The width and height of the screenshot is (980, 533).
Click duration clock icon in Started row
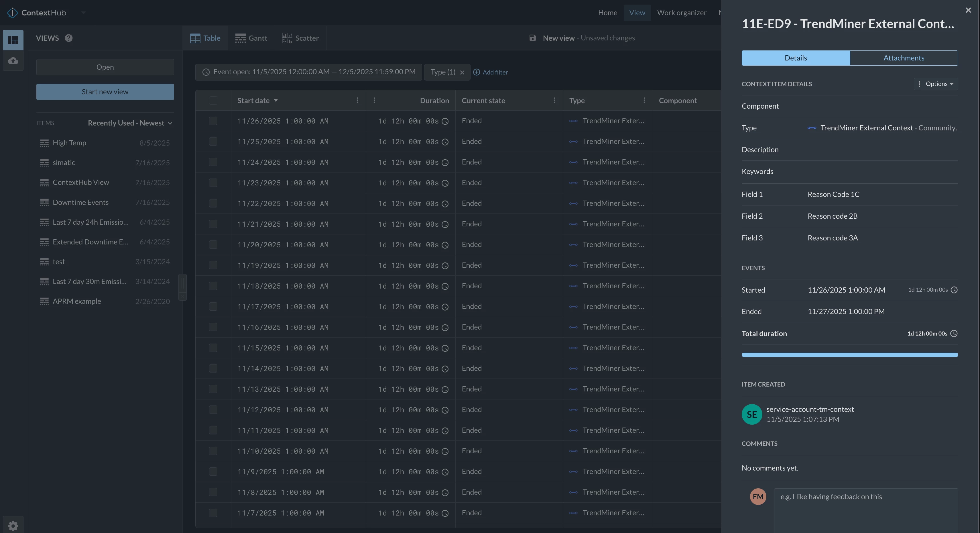[x=954, y=290]
